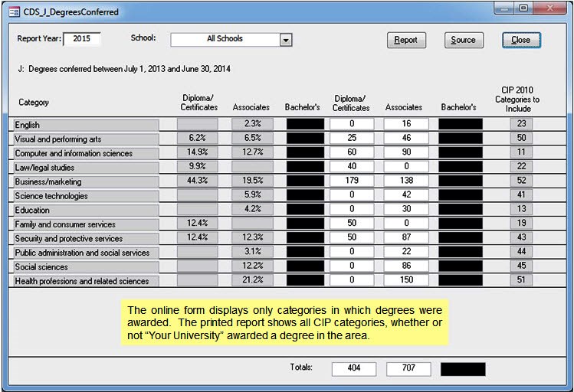Click the Report button
Image resolution: width=574 pixels, height=392 pixels.
[x=406, y=40]
